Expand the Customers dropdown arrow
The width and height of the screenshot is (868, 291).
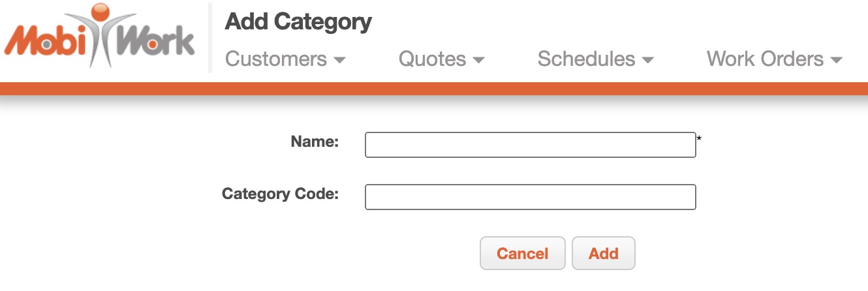pyautogui.click(x=339, y=60)
